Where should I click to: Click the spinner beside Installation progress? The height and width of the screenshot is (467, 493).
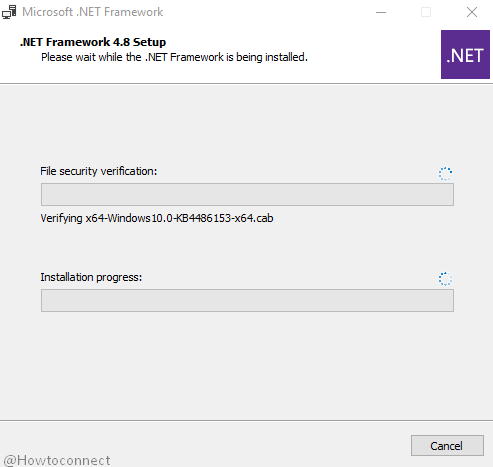pyautogui.click(x=445, y=279)
